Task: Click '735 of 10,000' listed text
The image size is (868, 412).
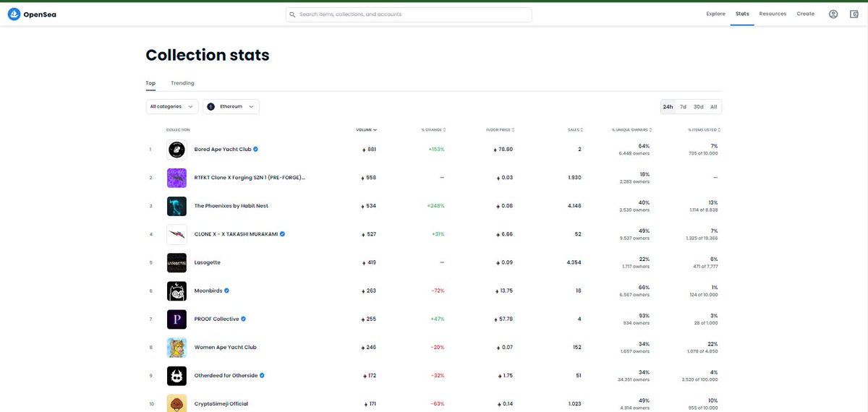Action: coord(702,153)
